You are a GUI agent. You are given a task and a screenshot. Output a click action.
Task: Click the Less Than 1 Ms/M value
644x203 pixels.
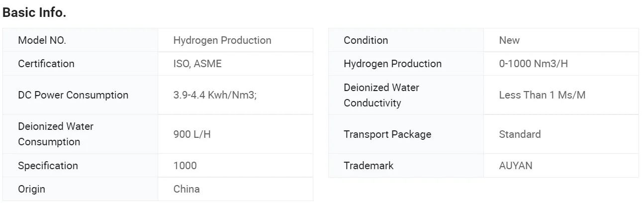(542, 95)
